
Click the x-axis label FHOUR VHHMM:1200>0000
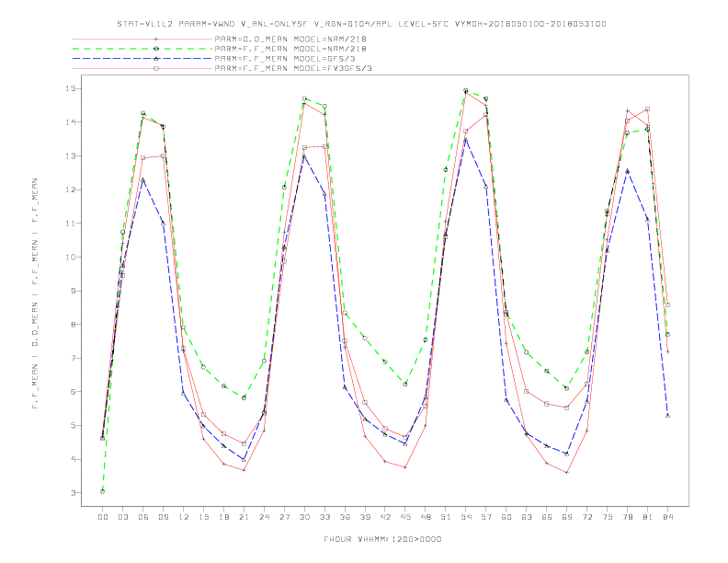click(382, 539)
